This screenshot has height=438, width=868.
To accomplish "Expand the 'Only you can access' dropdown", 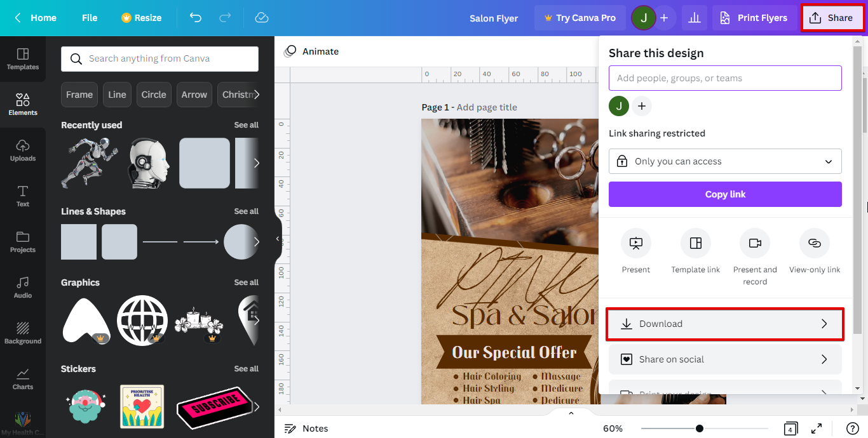I will [x=725, y=161].
